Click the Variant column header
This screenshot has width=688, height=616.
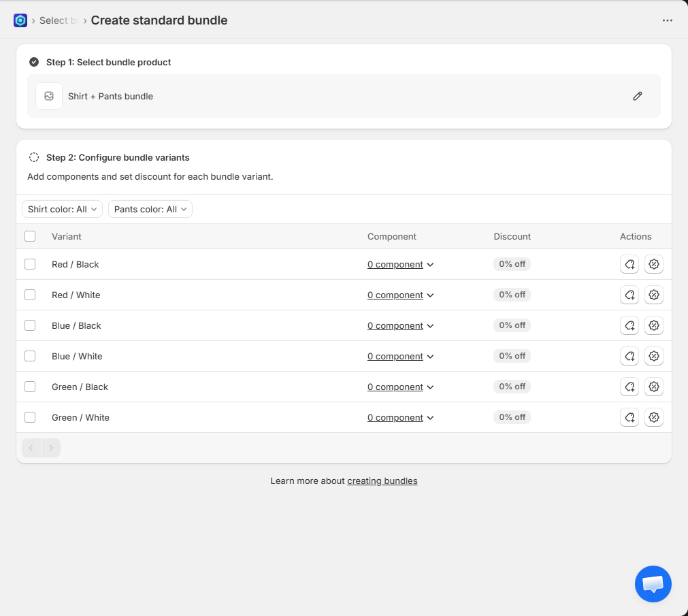67,236
